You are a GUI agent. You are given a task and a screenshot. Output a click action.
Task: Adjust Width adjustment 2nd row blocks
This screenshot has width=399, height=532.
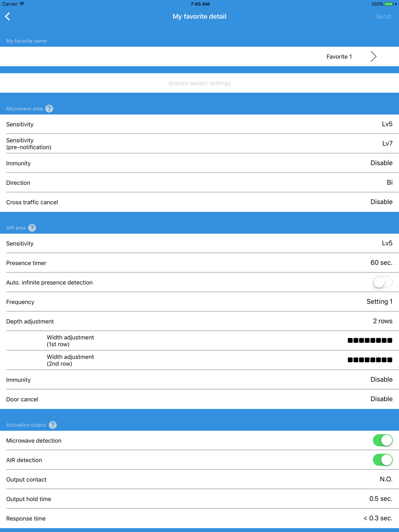tap(370, 360)
